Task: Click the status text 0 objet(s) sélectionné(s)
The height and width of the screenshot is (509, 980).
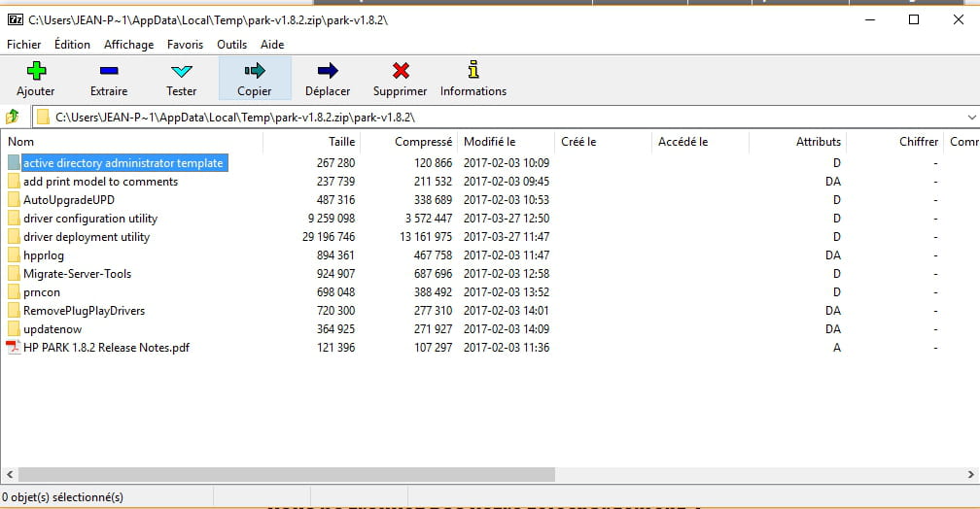Action: pyautogui.click(x=62, y=497)
